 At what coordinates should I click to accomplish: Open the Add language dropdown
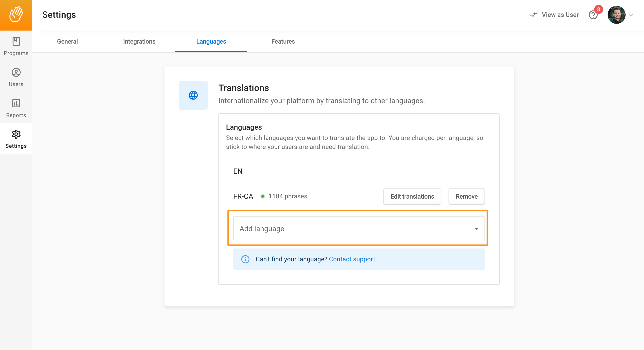350,229
